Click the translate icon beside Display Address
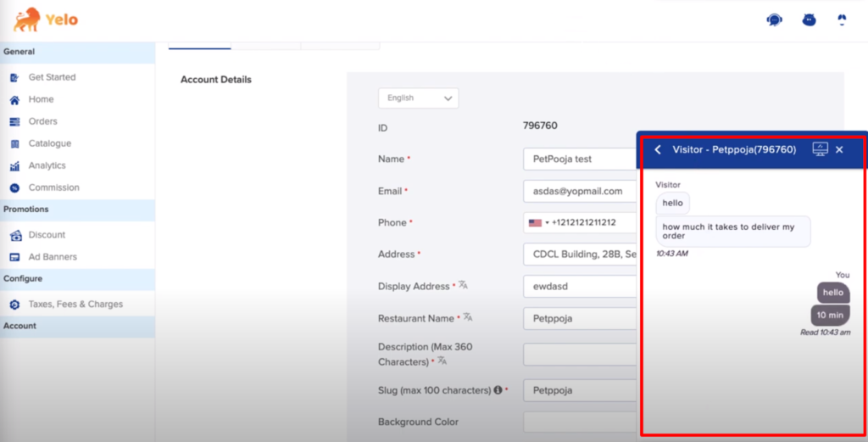The image size is (868, 442). pos(464,286)
